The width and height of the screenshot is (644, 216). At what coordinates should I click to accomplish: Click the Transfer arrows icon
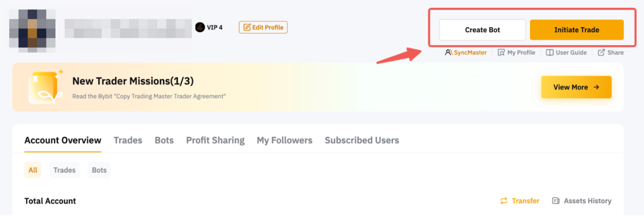tap(504, 201)
